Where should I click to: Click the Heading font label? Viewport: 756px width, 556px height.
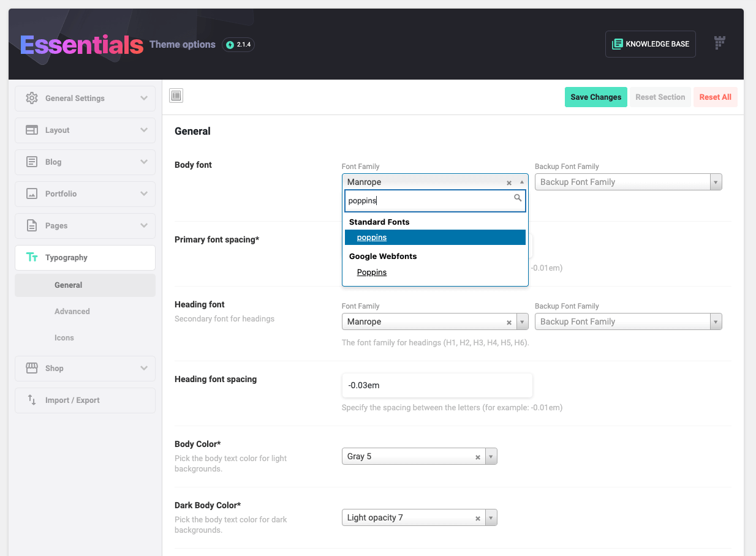200,304
